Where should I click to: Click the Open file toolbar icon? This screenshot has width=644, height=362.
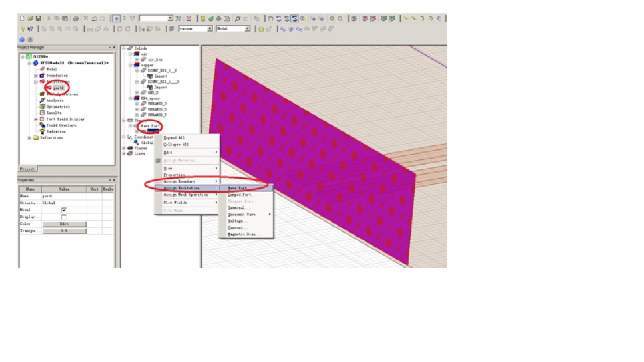[30, 18]
